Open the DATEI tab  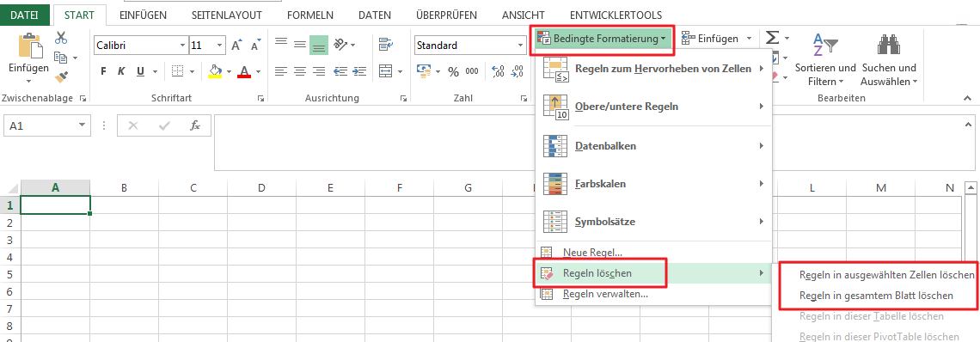24,15
